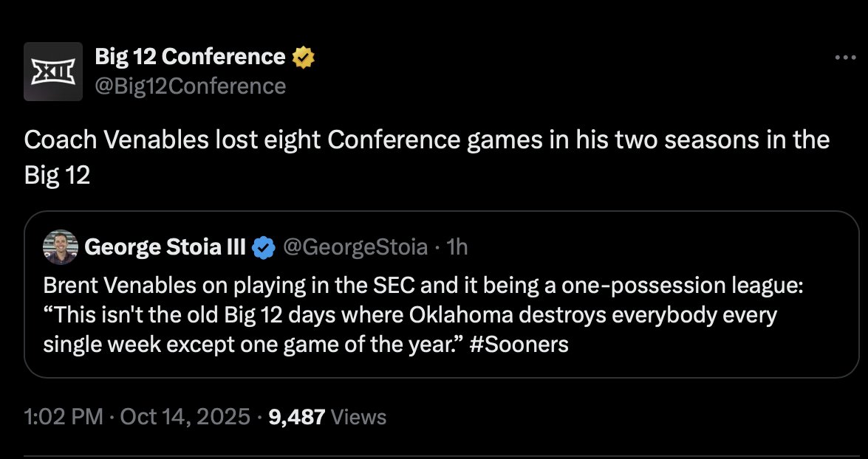This screenshot has width=868, height=459.
Task: Open the Big 12 Conference display name
Action: (190, 56)
